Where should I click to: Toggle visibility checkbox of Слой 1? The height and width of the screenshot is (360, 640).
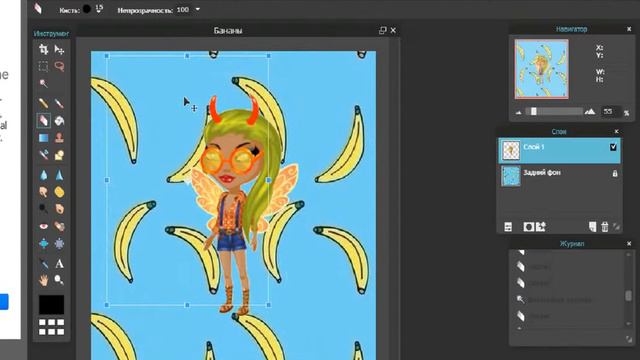pos(613,147)
